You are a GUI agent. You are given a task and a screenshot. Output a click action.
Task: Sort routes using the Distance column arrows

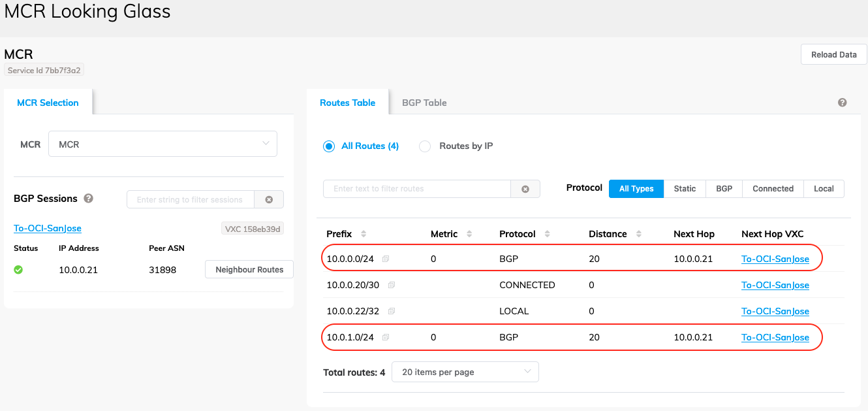pyautogui.click(x=638, y=234)
